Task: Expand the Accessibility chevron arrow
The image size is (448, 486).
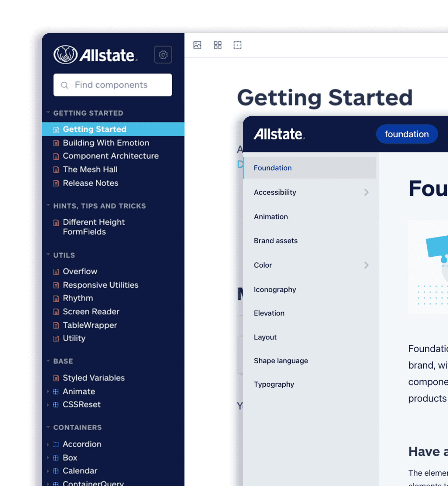Action: pyautogui.click(x=366, y=192)
